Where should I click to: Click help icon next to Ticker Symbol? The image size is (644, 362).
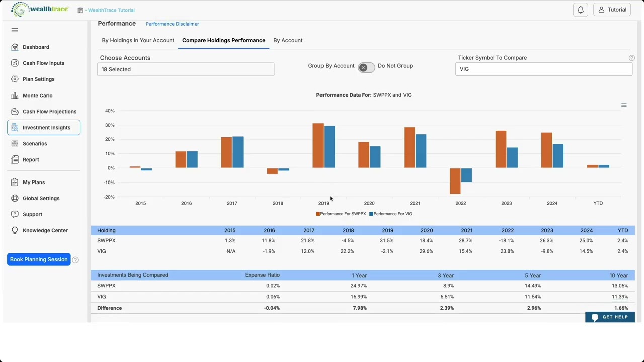point(632,58)
